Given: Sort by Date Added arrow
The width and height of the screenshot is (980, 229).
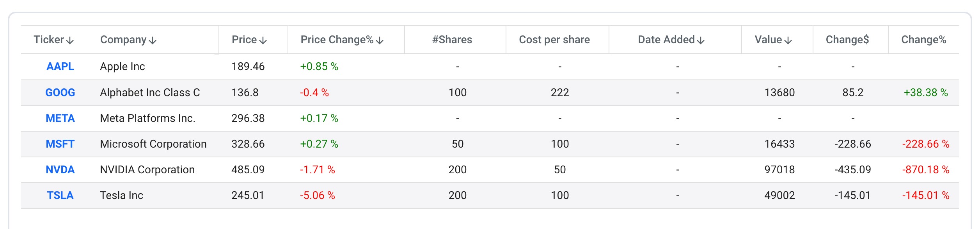Looking at the screenshot, I should click(701, 41).
